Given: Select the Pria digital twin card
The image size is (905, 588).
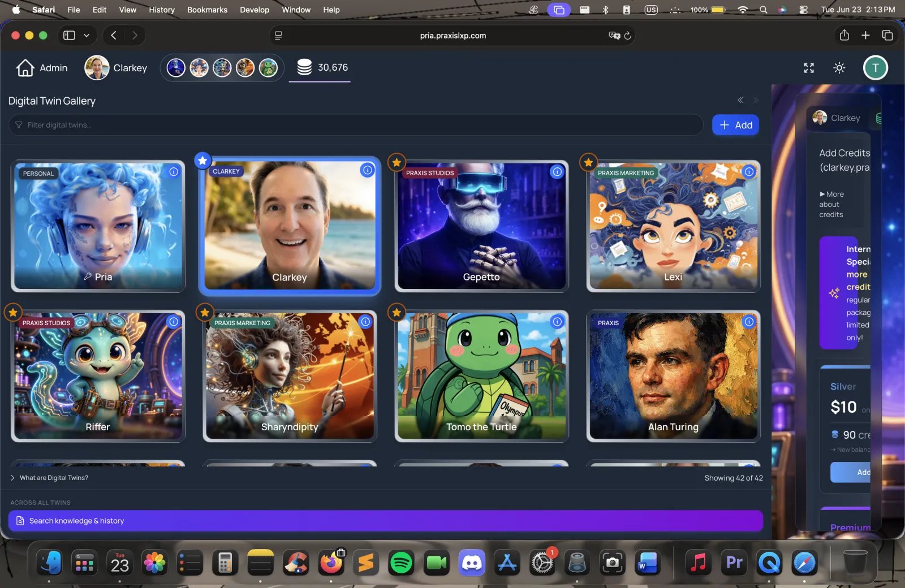Looking at the screenshot, I should [x=98, y=226].
